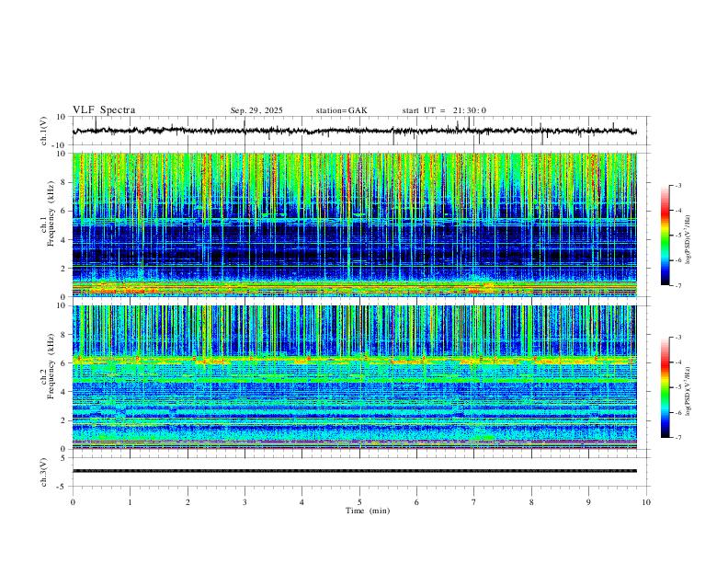Select the date text "Sep. 29, 2025"
The height and width of the screenshot is (563, 728).
[x=256, y=110]
